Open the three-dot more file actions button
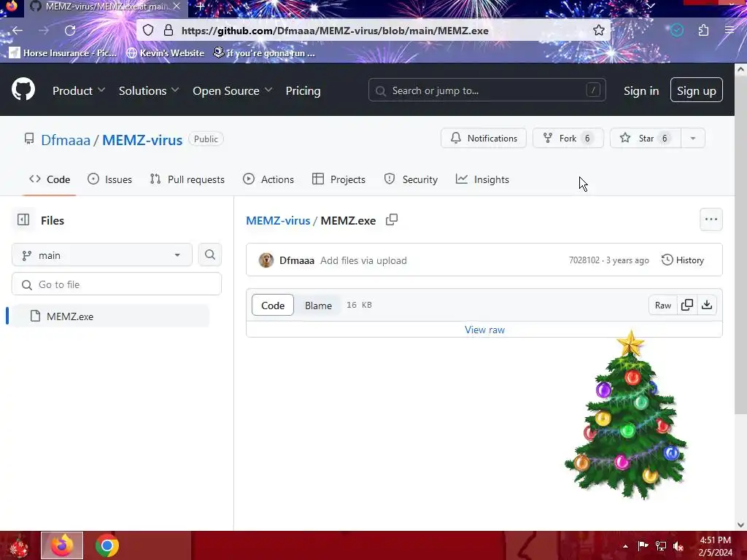 711,219
